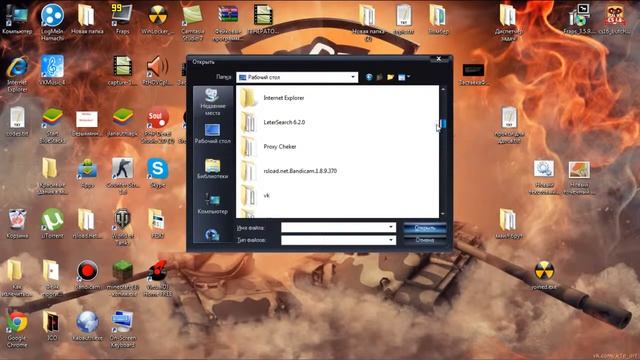The image size is (640, 360).
Task: Click the Отмена button
Action: point(424,240)
